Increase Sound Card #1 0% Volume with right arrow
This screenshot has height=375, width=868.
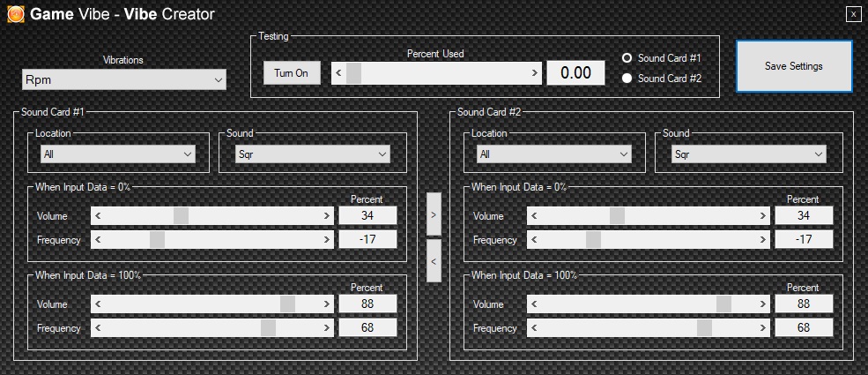[x=327, y=216]
